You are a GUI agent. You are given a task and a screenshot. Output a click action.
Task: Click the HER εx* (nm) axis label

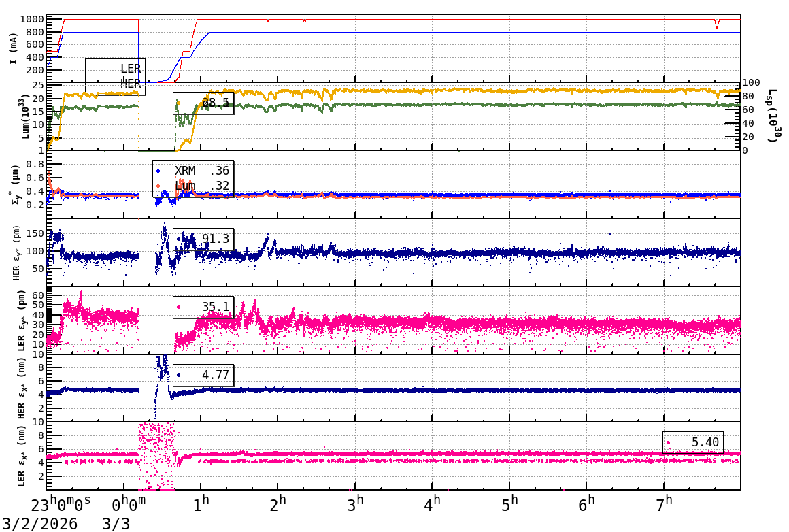tap(21, 388)
